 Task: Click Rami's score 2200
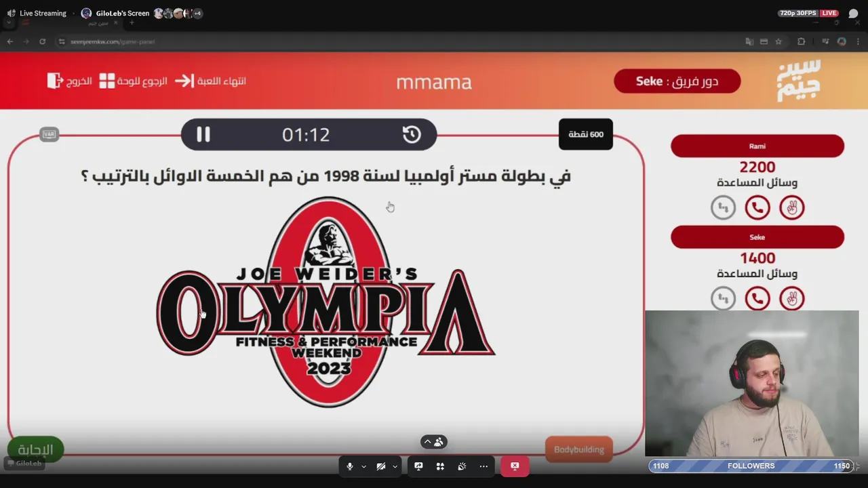[x=757, y=167]
